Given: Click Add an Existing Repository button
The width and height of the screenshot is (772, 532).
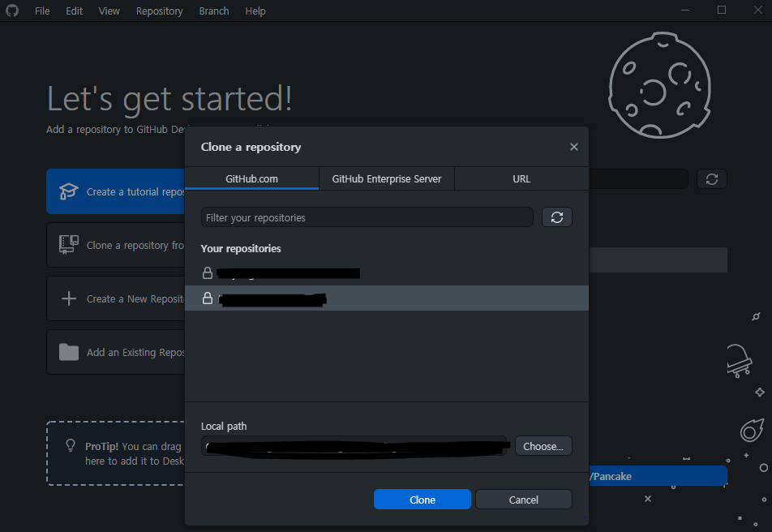Looking at the screenshot, I should [116, 352].
